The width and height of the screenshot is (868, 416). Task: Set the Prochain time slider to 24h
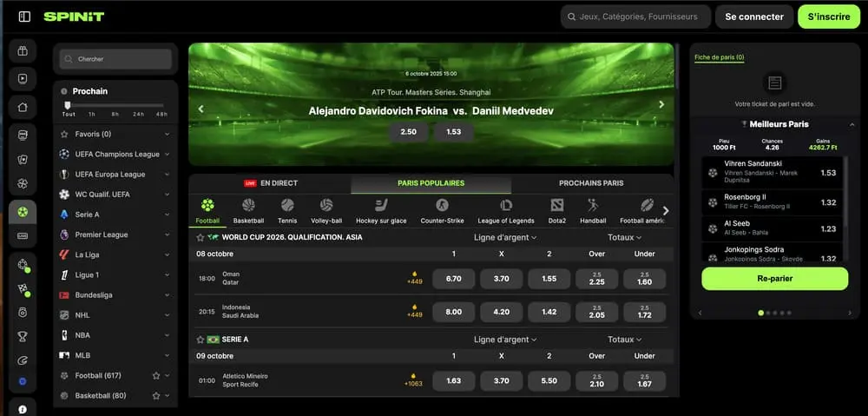coord(138,114)
